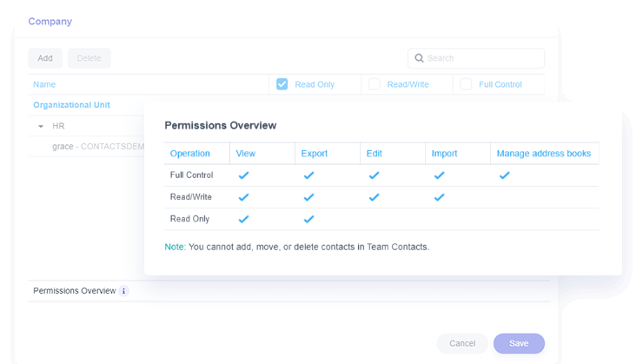This screenshot has height=364, width=643.
Task: Enable the Read/Write checkbox
Action: [375, 84]
